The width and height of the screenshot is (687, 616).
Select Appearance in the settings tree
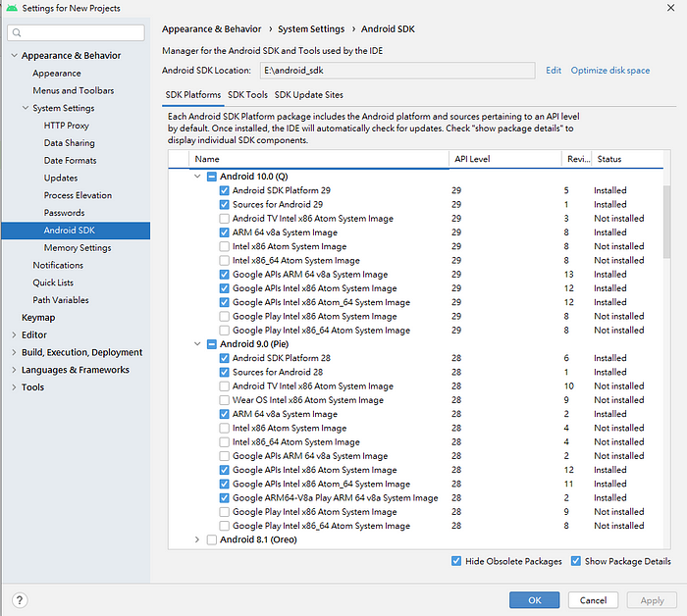coord(57,74)
